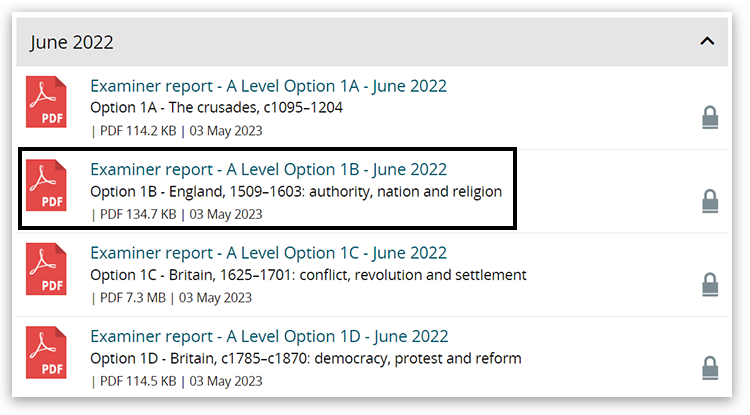Open Examiner report A Level Option 1A link
This screenshot has height=415, width=750.
[x=268, y=86]
